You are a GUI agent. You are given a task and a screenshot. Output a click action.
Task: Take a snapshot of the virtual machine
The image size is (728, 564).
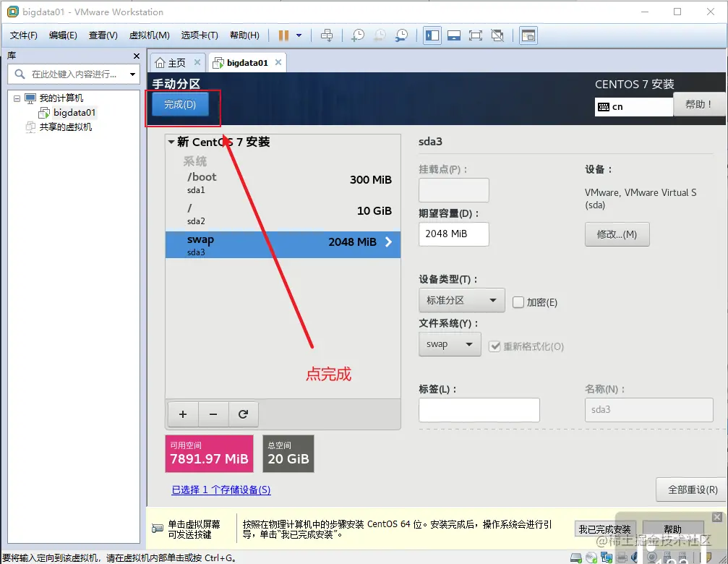(359, 35)
